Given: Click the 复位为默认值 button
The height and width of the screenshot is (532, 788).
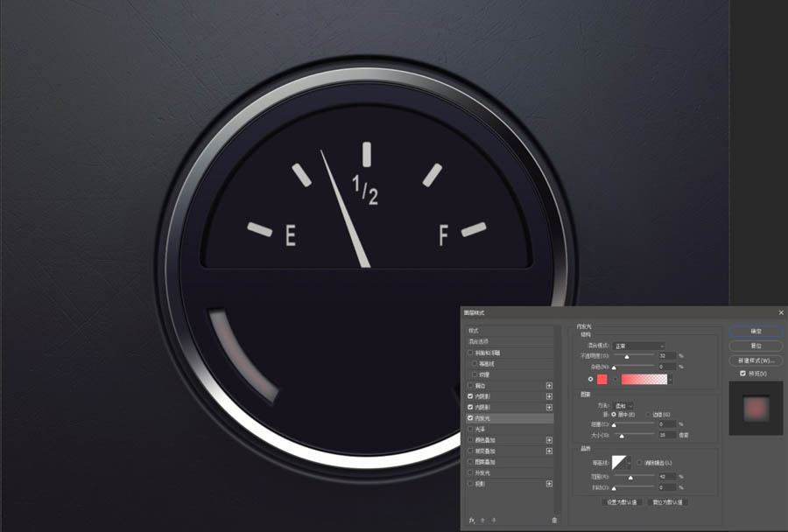Looking at the screenshot, I should coord(667,502).
